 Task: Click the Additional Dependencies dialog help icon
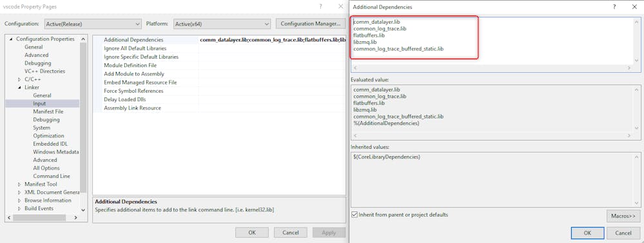(x=614, y=7)
